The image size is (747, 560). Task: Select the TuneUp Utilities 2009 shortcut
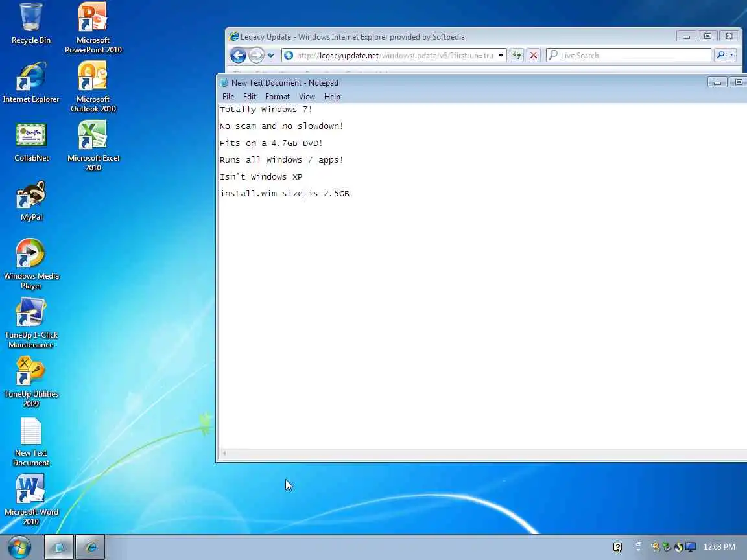click(x=31, y=382)
